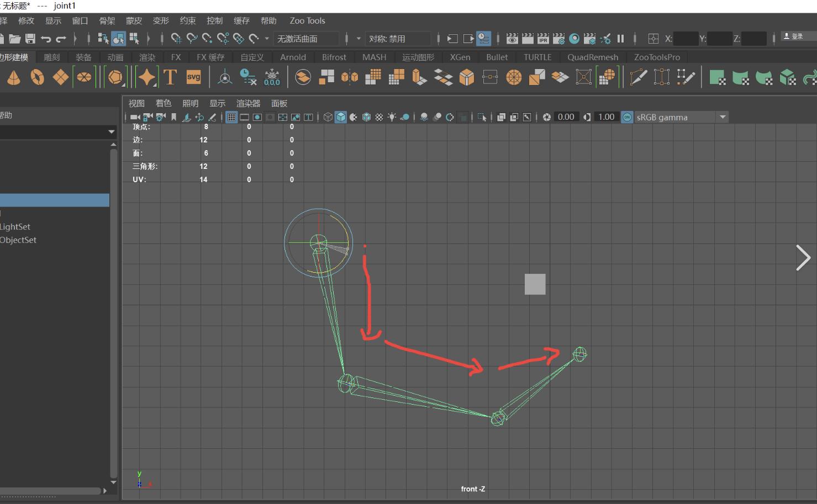Click the save scene floppy icon

pos(30,39)
